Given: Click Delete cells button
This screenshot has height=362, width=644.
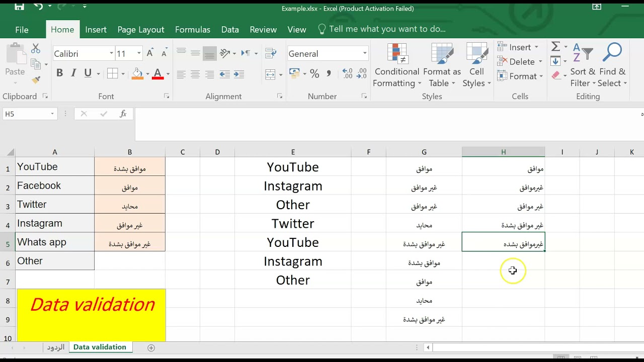Looking at the screenshot, I should coord(520,62).
